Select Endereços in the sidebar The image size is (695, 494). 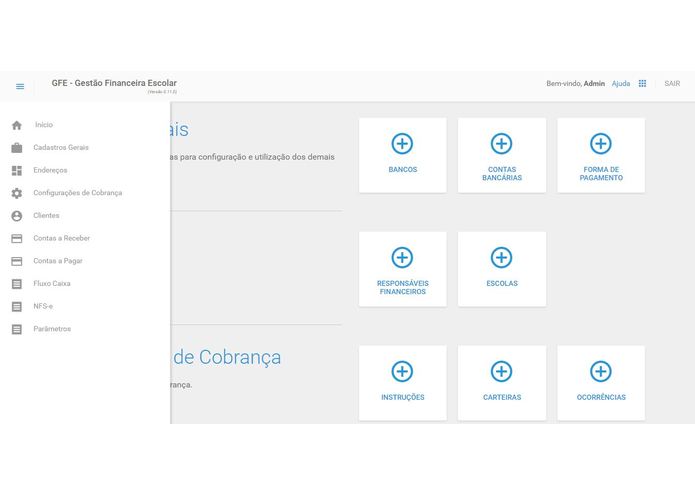pos(51,170)
